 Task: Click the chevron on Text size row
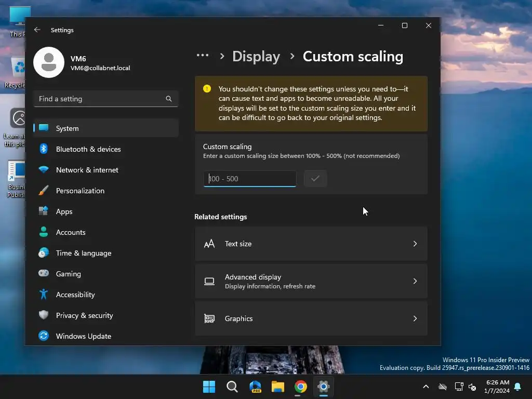pos(415,244)
